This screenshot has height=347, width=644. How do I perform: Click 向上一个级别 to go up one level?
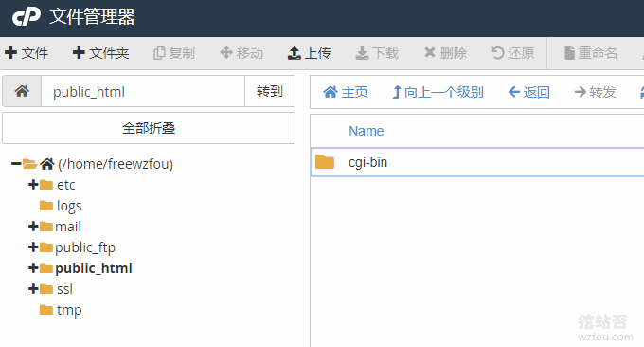[438, 92]
